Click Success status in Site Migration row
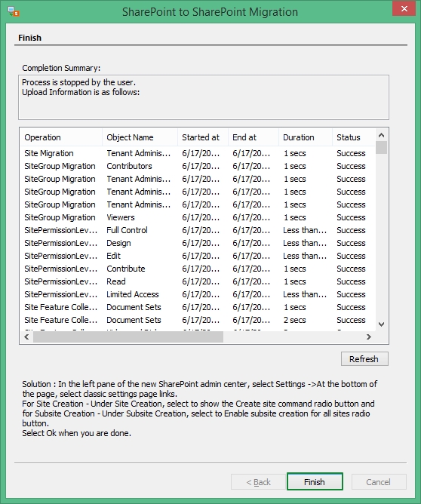421x504 pixels. click(x=351, y=153)
